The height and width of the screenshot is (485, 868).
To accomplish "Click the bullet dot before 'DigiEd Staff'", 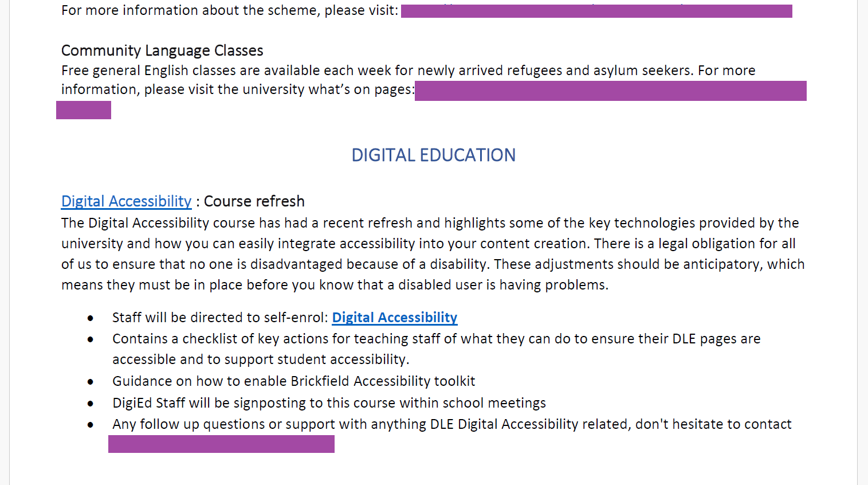I will pos(91,404).
